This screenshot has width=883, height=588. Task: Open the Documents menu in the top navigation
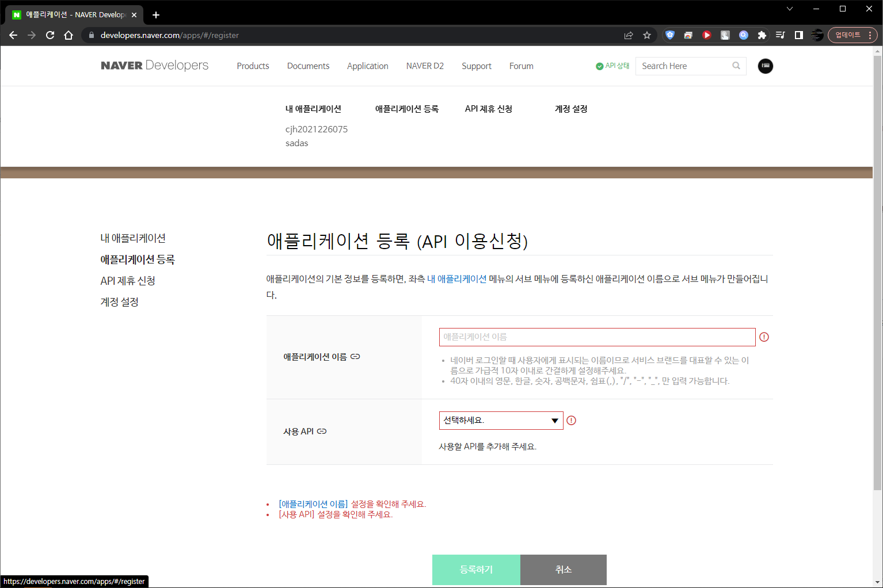[308, 66]
